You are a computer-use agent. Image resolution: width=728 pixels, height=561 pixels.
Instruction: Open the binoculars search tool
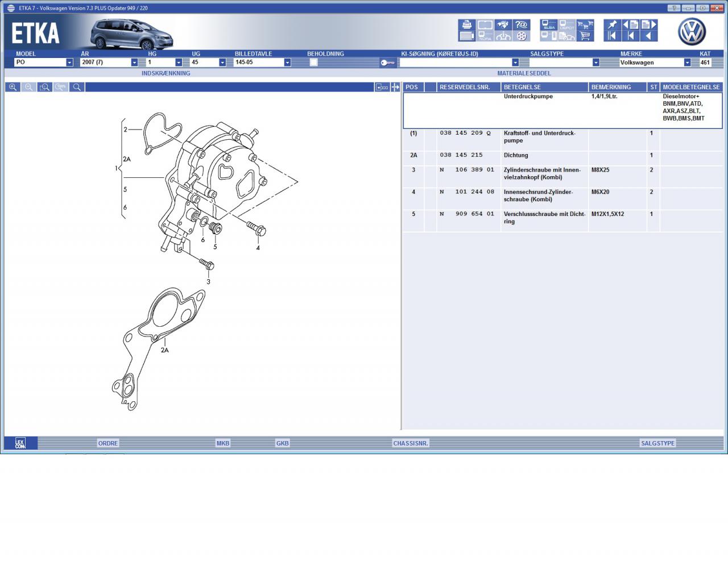(503, 24)
